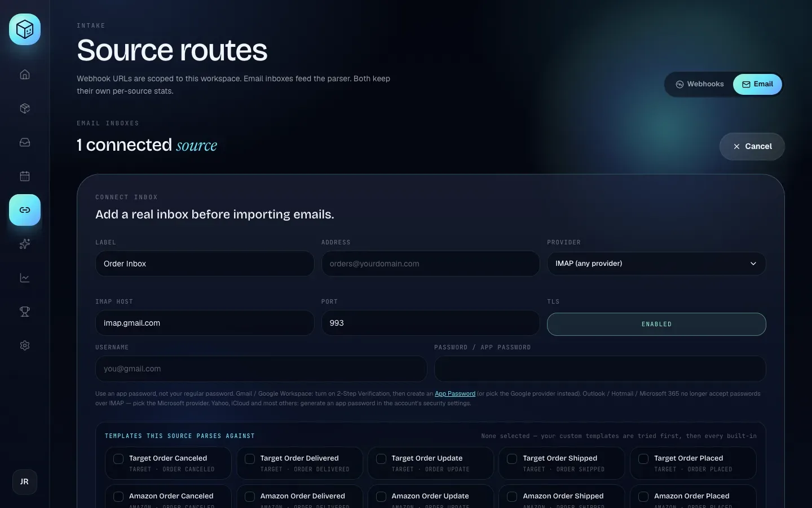Switch to the Email tab
The height and width of the screenshot is (508, 812).
(757, 84)
